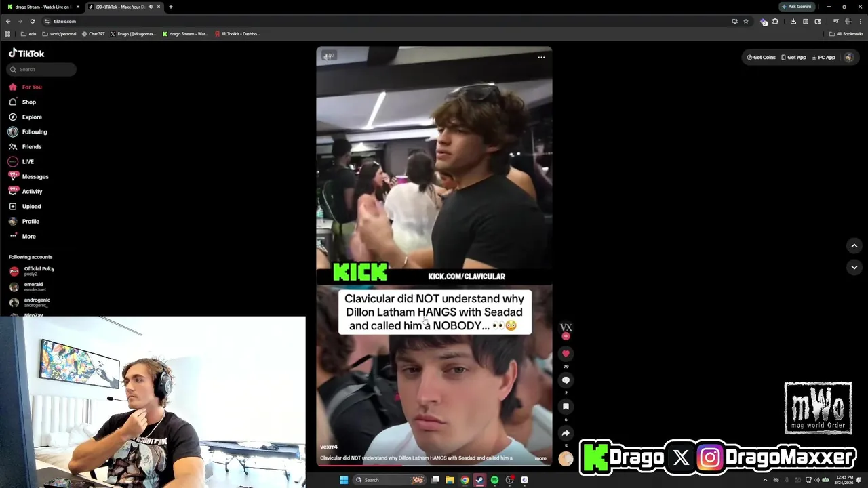
Task: Open the vexrr4 creator username
Action: click(329, 447)
